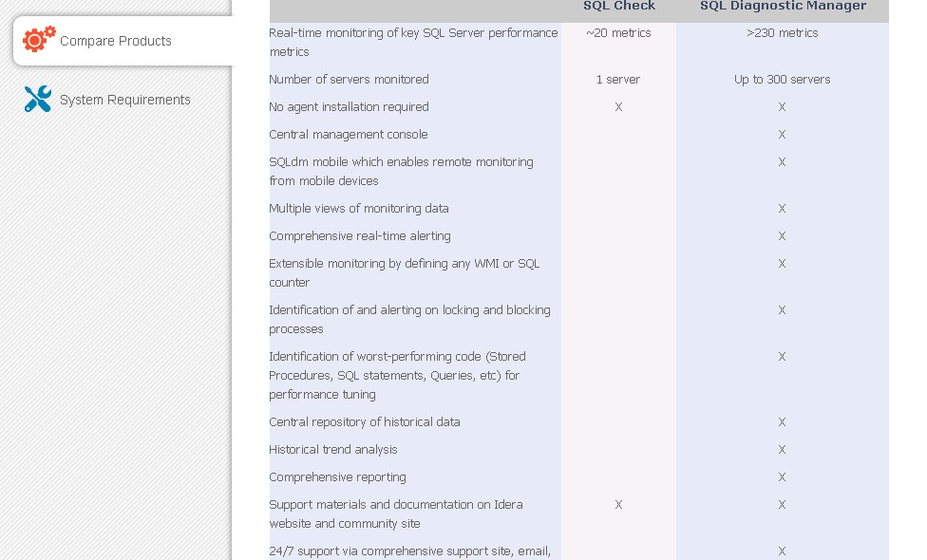Click 'No agent installation required' row text
927x560 pixels.
pos(349,107)
